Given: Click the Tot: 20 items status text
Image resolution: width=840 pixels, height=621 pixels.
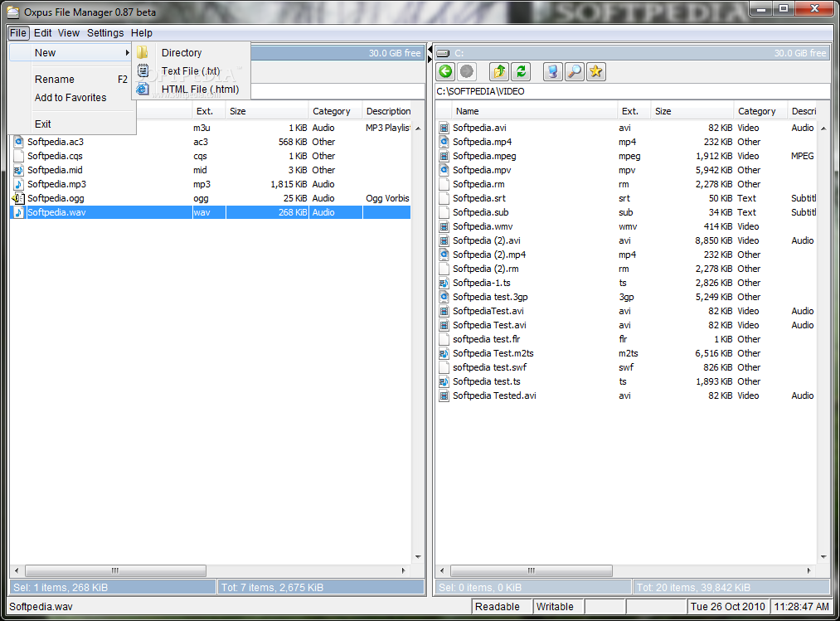Looking at the screenshot, I should tap(693, 588).
